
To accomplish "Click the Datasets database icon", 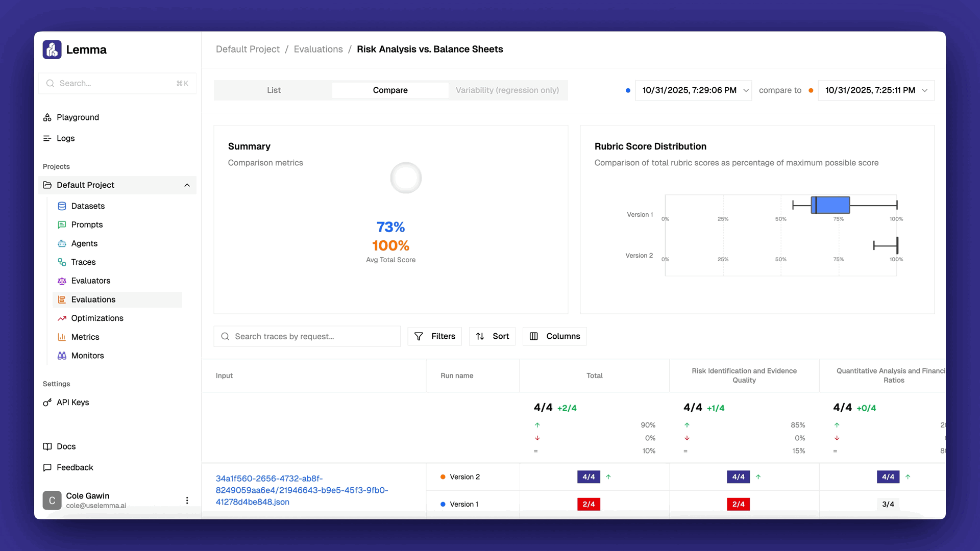I will pos(62,206).
